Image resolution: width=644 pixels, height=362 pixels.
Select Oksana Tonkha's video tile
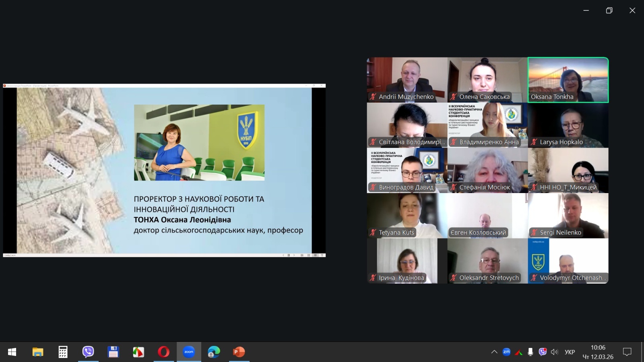point(568,80)
